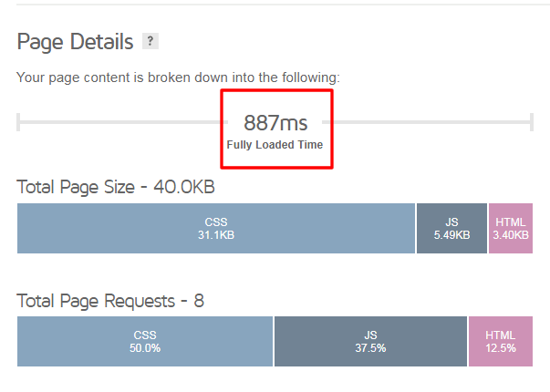The image size is (550, 392).
Task: Click the 37.5% value in JS requests bar
Action: tap(370, 348)
